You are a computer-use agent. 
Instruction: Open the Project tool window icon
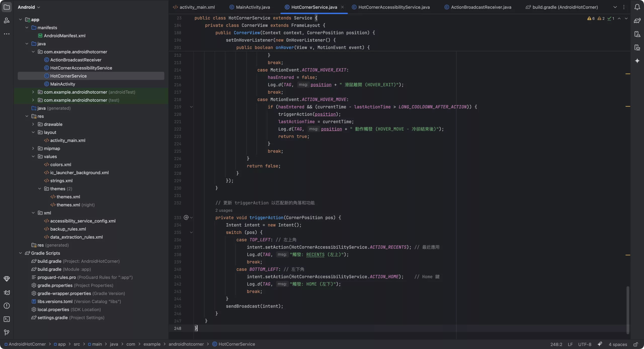(7, 7)
